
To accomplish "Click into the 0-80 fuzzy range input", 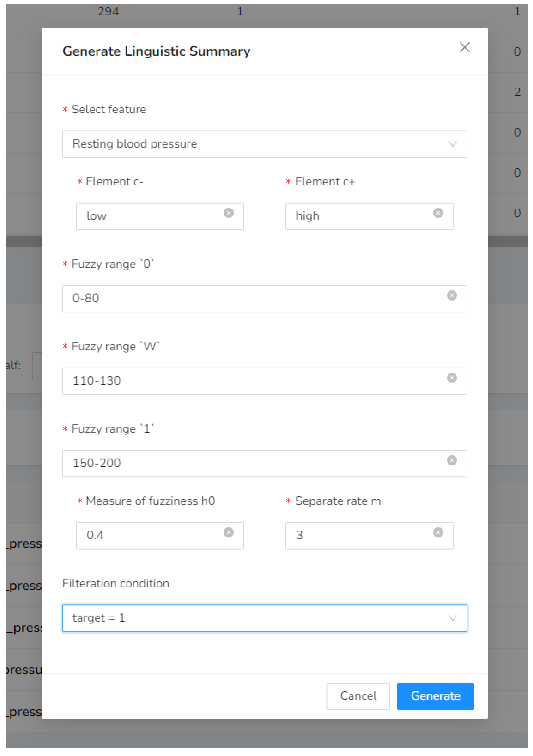I will pos(250,298).
